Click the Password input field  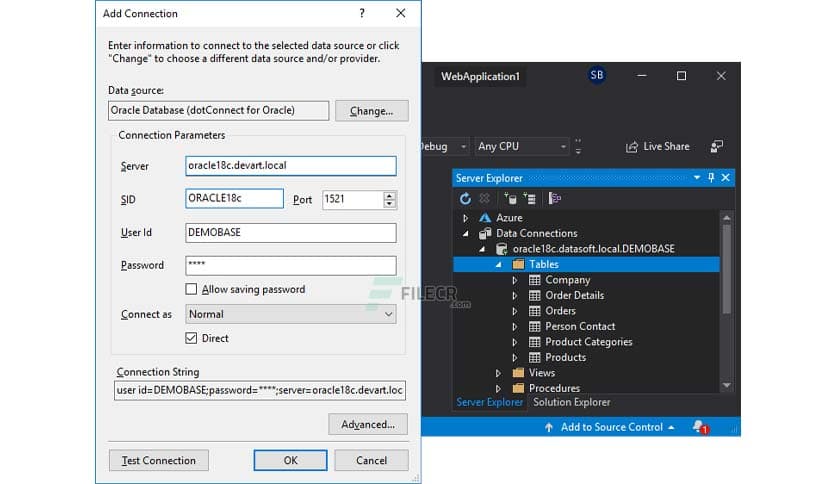[291, 265]
